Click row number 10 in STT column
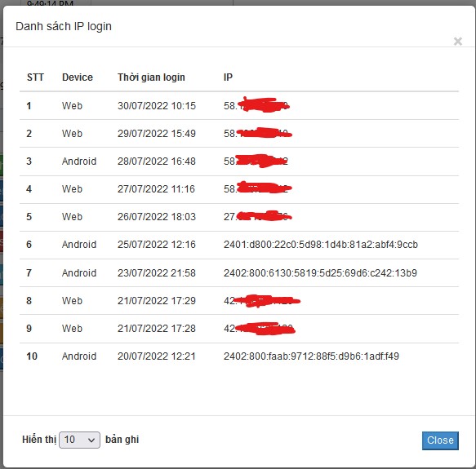476x469 pixels. tap(32, 356)
